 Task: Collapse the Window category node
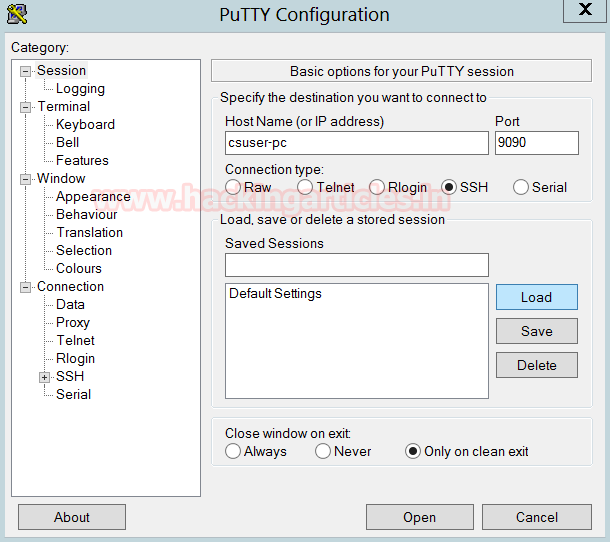pos(25,179)
